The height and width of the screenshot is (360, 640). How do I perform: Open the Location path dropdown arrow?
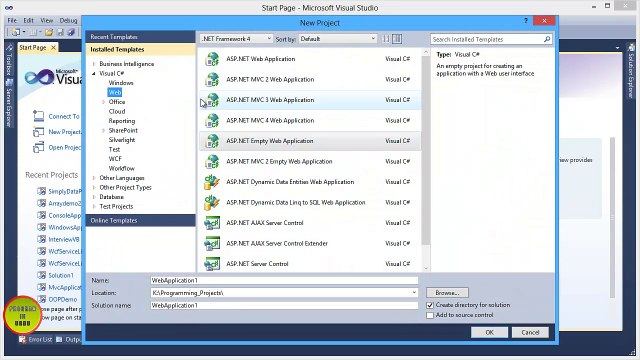[x=414, y=293]
